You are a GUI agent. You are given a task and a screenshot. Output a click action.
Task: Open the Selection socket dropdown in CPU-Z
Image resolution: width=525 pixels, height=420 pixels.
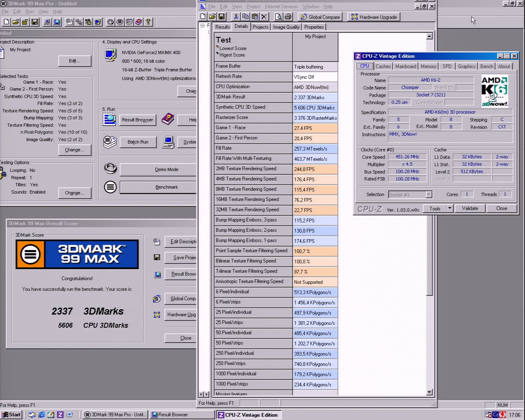429,194
